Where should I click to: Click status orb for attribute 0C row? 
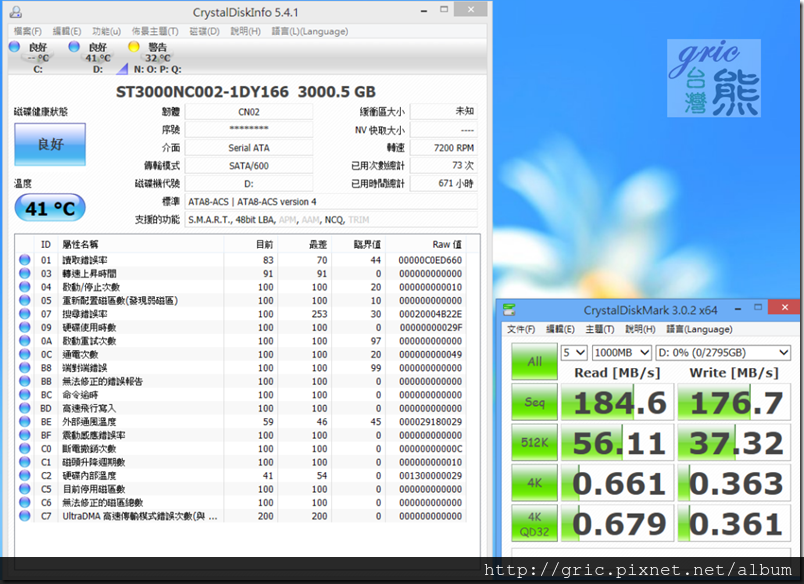25,354
